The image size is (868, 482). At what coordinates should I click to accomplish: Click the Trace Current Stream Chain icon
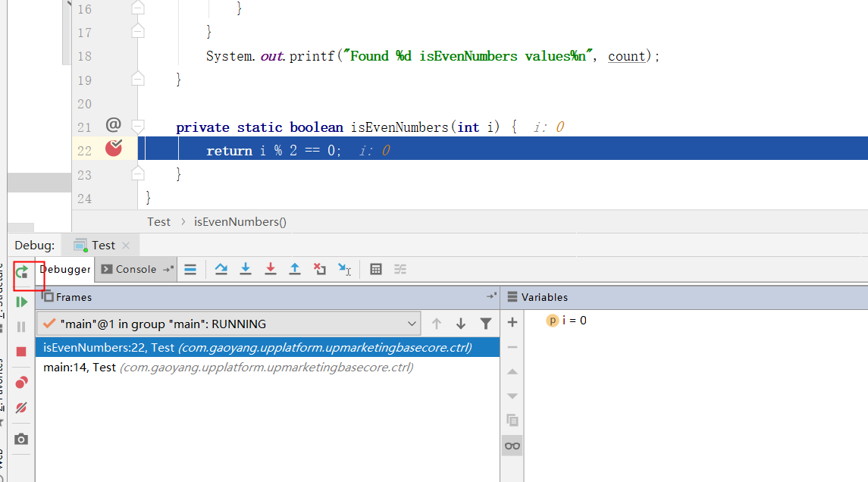400,270
